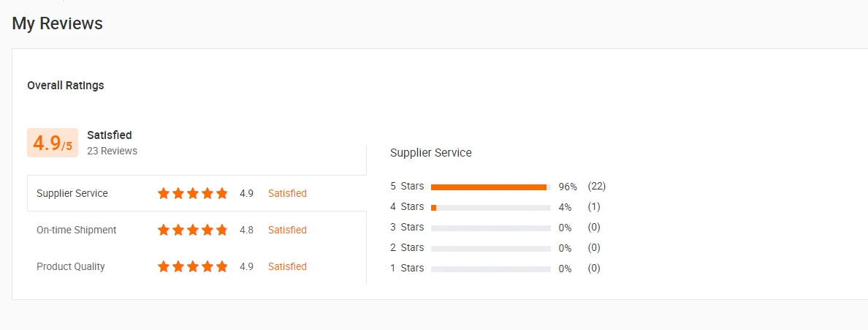Click the 3 Stars progress bar
868x330 pixels.
pos(490,228)
